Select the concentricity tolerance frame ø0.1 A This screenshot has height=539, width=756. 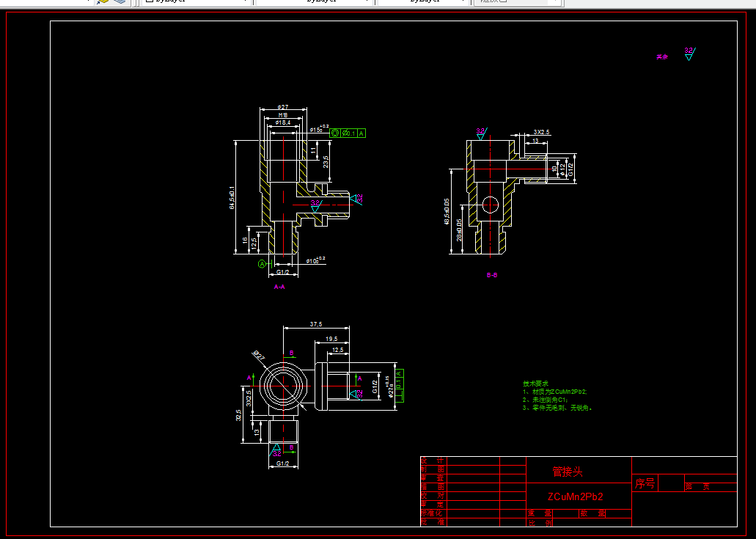[348, 133]
